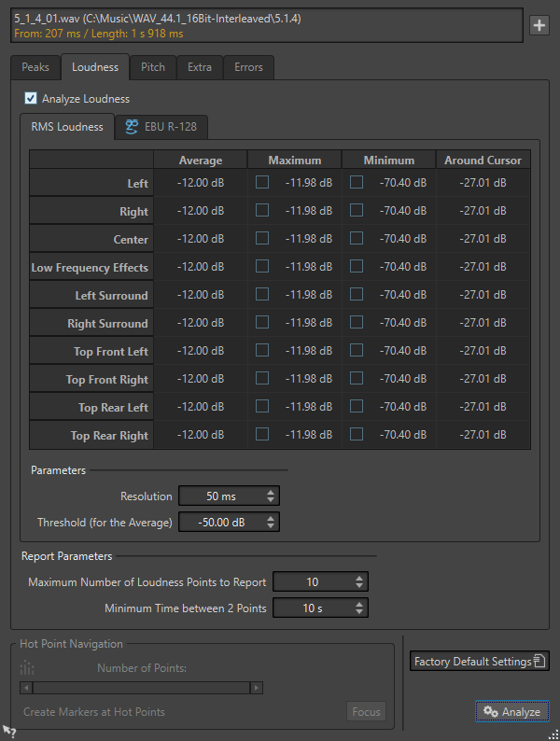Viewport: 560px width, 741px height.
Task: Click the hot point bars icon
Action: tap(27, 667)
